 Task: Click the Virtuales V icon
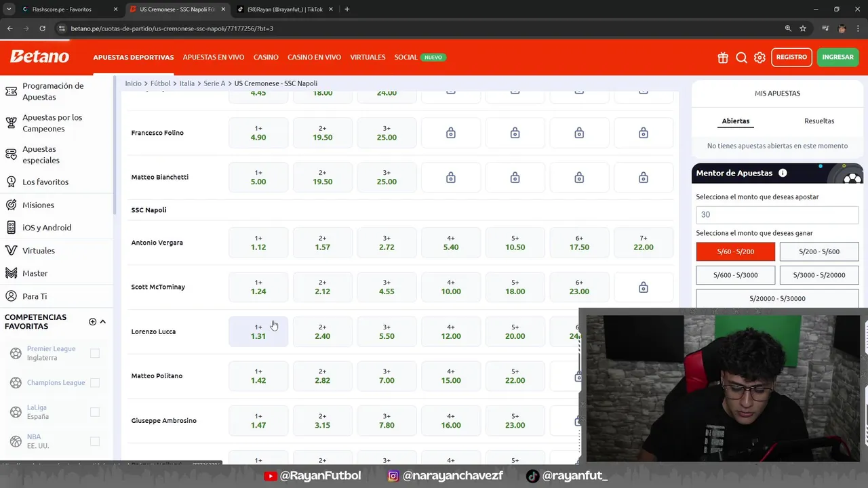click(x=11, y=250)
